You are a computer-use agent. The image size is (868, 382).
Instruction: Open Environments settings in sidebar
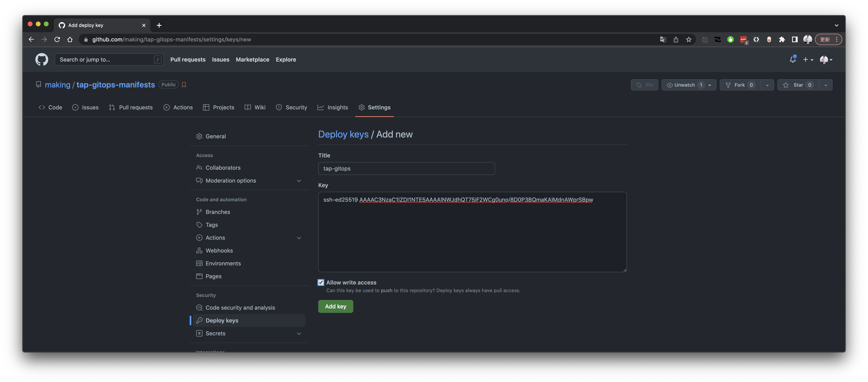[x=218, y=264]
